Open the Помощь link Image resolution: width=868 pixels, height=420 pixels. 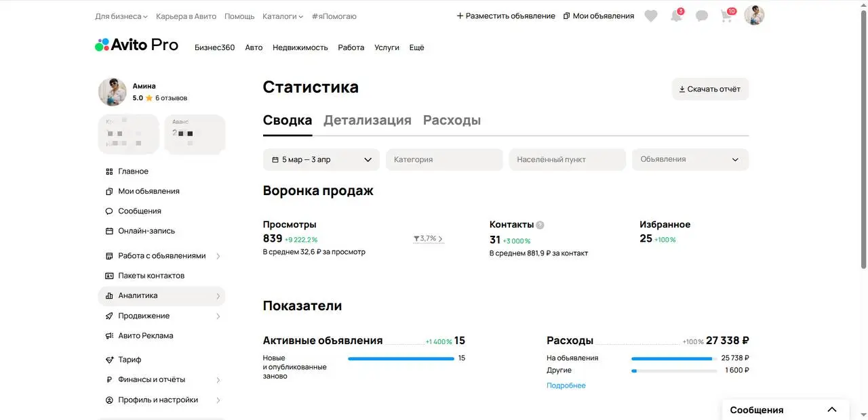(239, 16)
